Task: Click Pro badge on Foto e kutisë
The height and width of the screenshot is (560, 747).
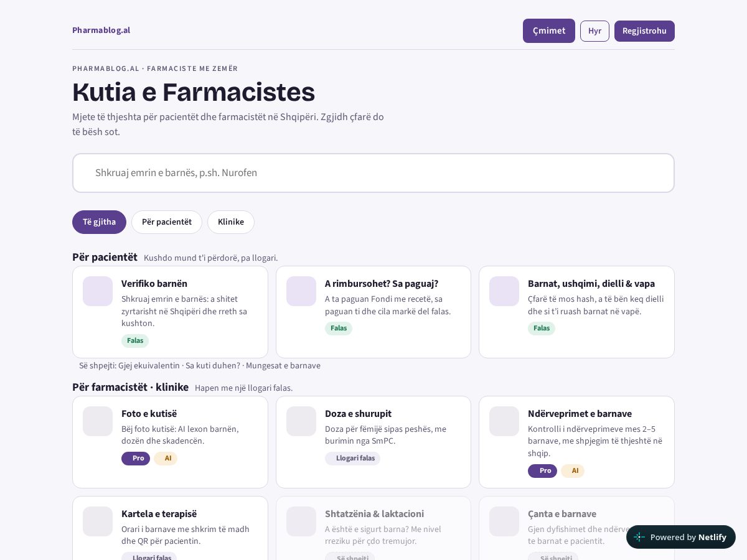Action: [136, 459]
